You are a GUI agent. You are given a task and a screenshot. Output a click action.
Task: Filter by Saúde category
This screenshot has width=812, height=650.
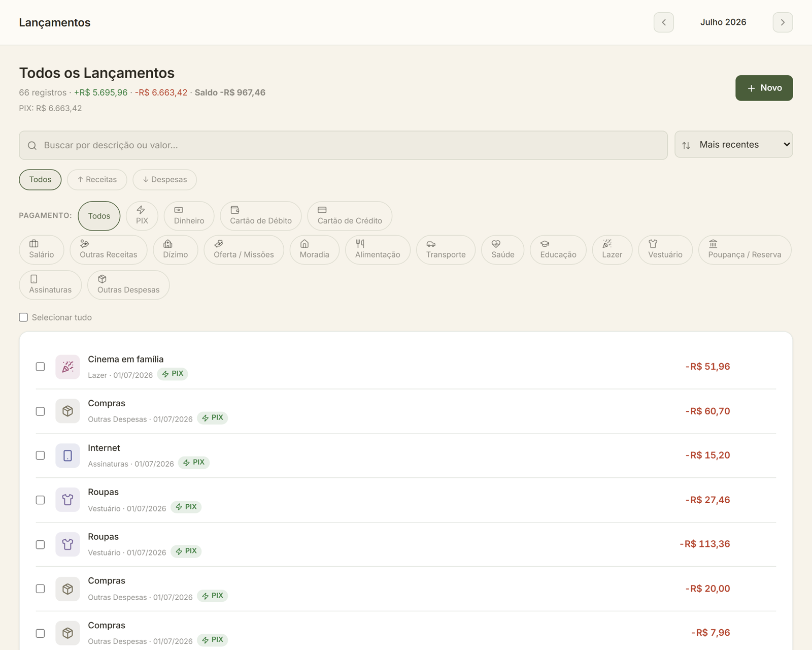coord(502,250)
